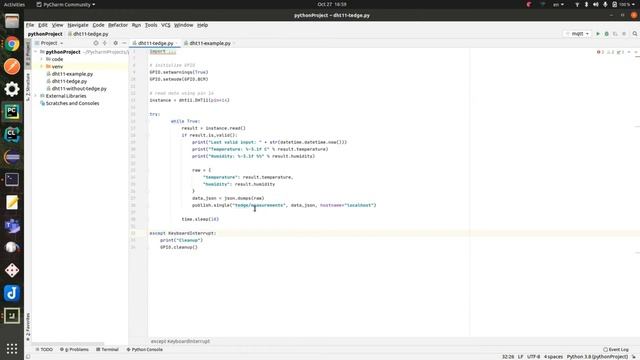The width and height of the screenshot is (640, 360).
Task: Open Ubuntu settings gear in dock
Action: tap(12, 89)
